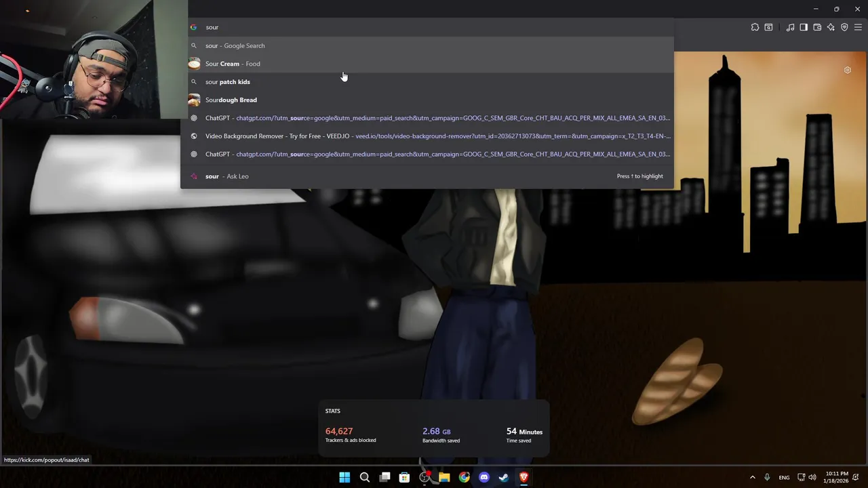Switch to Brave browser on taskbar
Image resolution: width=868 pixels, height=488 pixels.
point(524,477)
